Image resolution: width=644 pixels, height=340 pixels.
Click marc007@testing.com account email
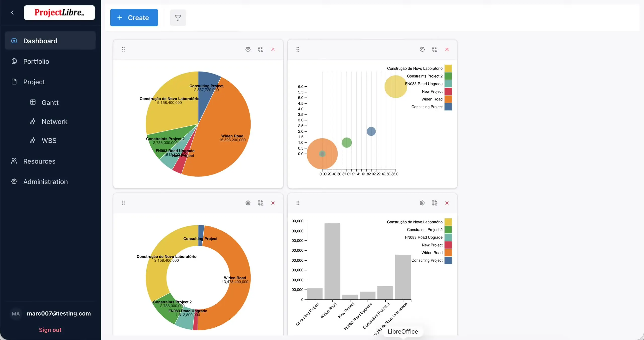[x=59, y=313]
